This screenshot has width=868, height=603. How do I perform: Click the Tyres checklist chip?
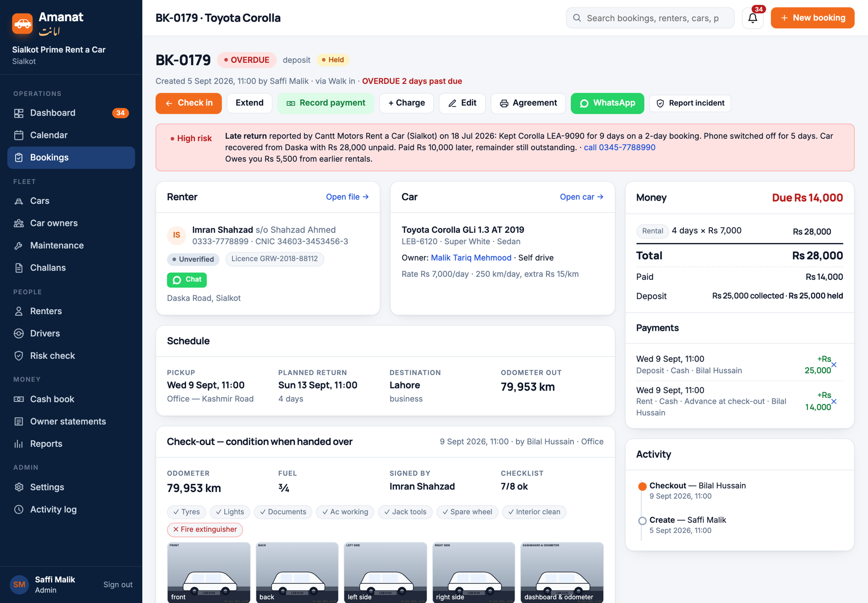click(x=187, y=512)
